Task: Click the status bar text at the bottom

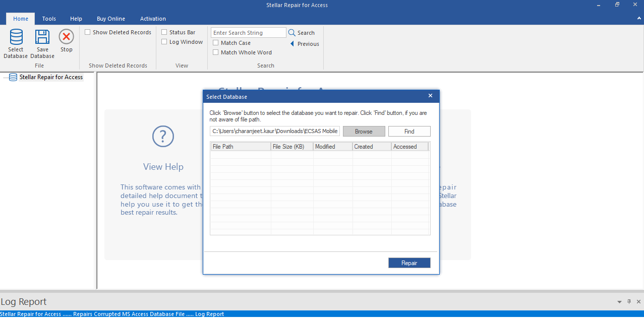Action: (112, 314)
